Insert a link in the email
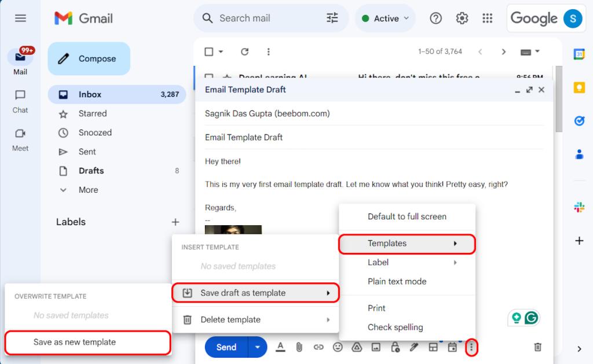593x364 pixels. 318,347
